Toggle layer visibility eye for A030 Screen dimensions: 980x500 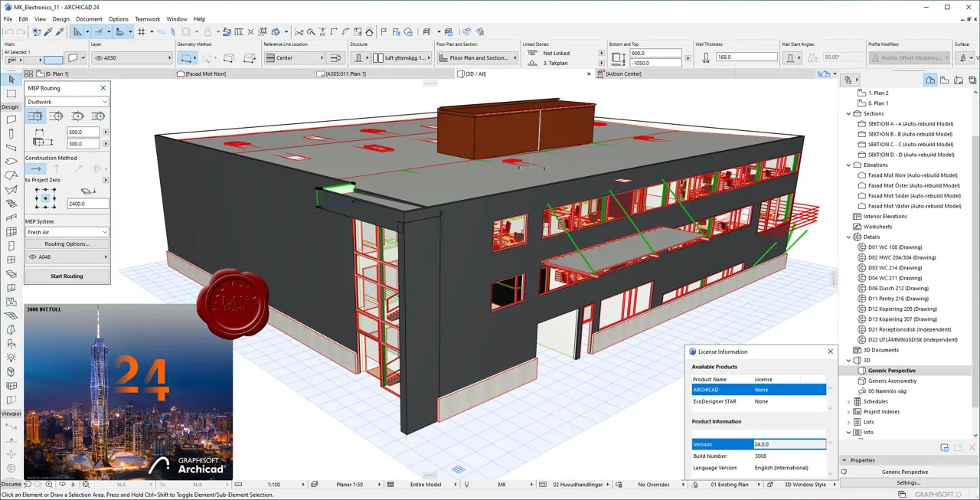point(99,57)
